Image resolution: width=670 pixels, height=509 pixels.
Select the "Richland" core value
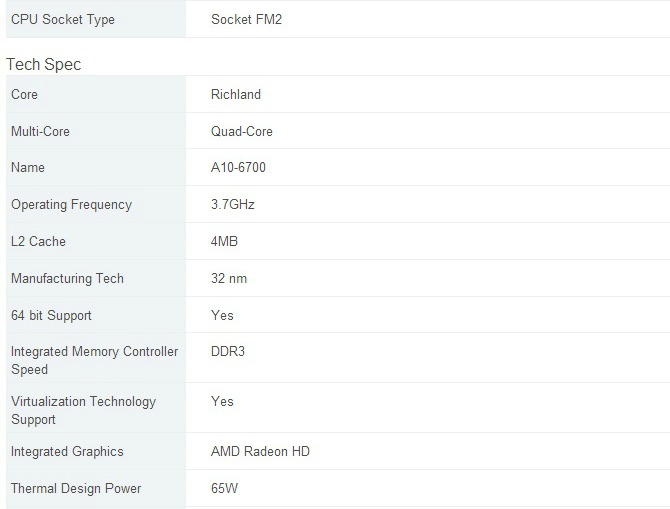(x=236, y=95)
